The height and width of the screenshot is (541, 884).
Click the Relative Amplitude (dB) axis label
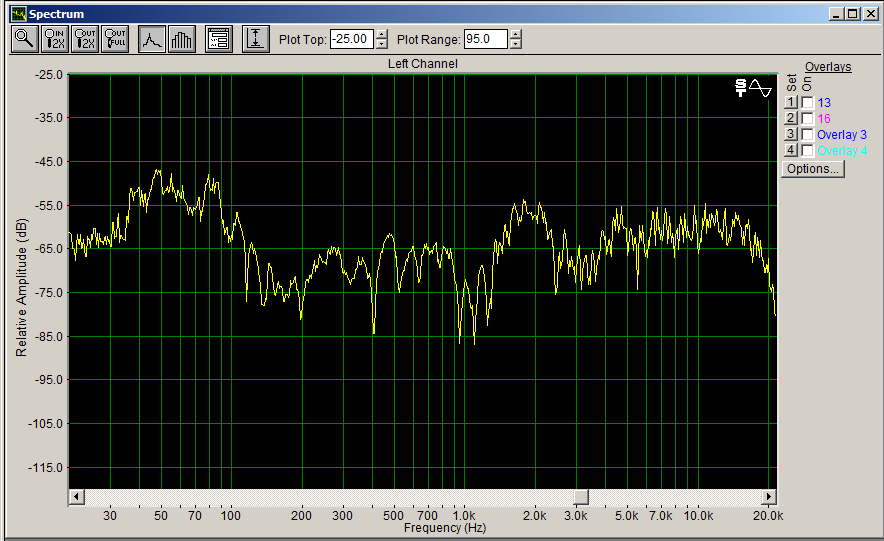click(x=21, y=287)
